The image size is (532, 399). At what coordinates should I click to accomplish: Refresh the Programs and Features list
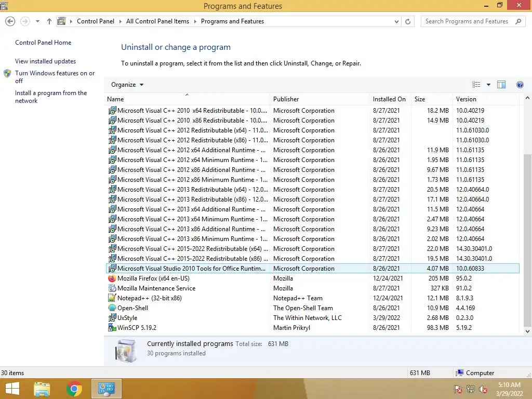click(408, 22)
